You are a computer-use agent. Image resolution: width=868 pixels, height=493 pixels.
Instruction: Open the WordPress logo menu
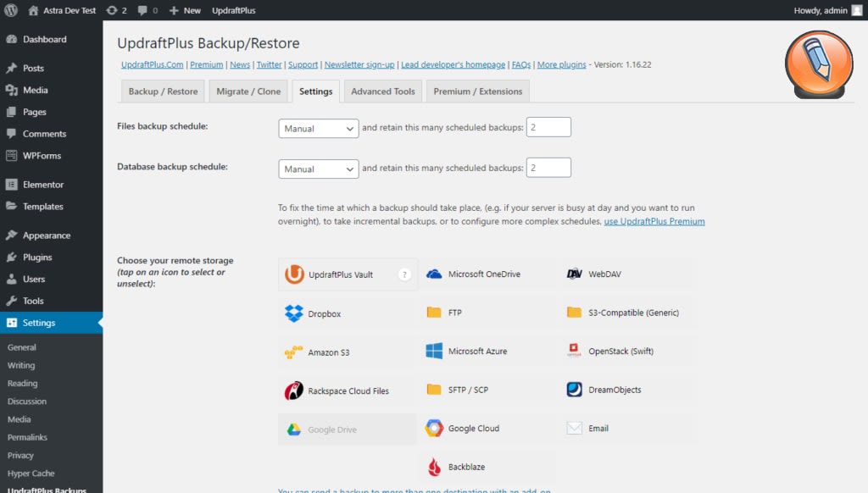pyautogui.click(x=11, y=10)
